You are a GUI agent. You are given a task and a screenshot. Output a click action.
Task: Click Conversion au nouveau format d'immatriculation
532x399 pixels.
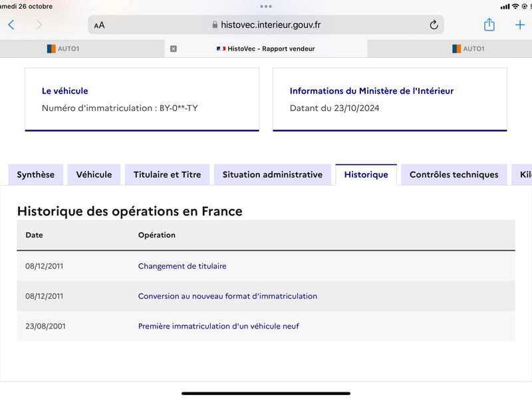[227, 296]
